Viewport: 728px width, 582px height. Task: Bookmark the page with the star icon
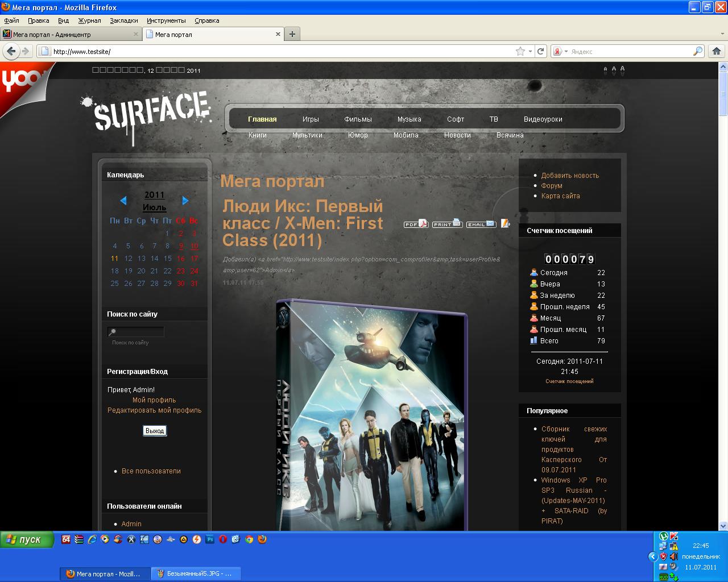pos(520,51)
